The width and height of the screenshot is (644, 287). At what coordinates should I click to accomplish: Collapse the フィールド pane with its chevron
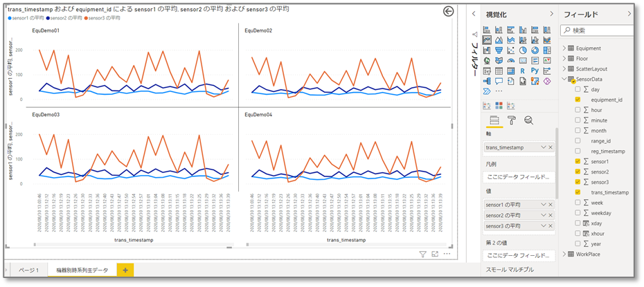[629, 14]
